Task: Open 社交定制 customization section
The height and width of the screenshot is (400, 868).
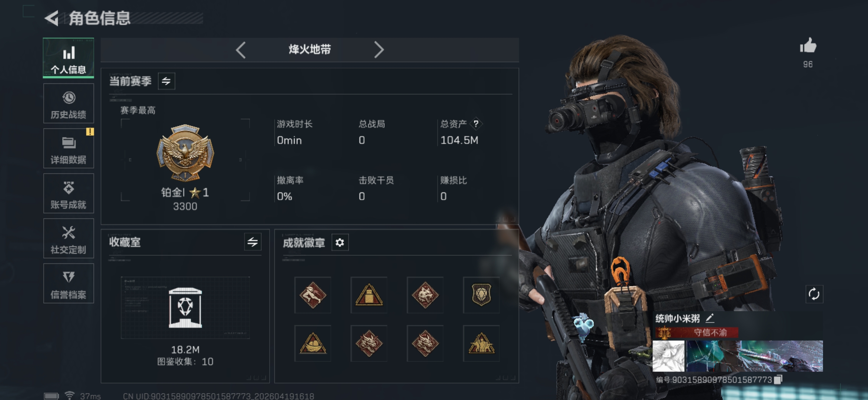Action: [x=69, y=239]
